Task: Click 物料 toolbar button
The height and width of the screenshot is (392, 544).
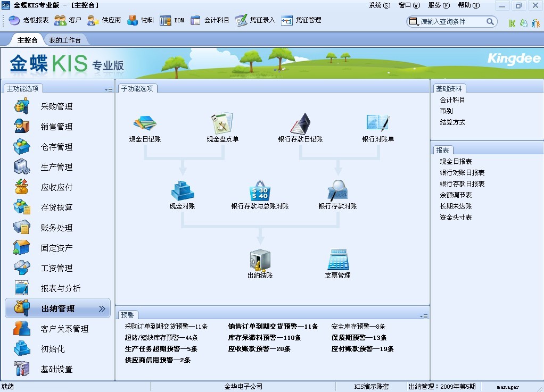Action: click(x=140, y=20)
